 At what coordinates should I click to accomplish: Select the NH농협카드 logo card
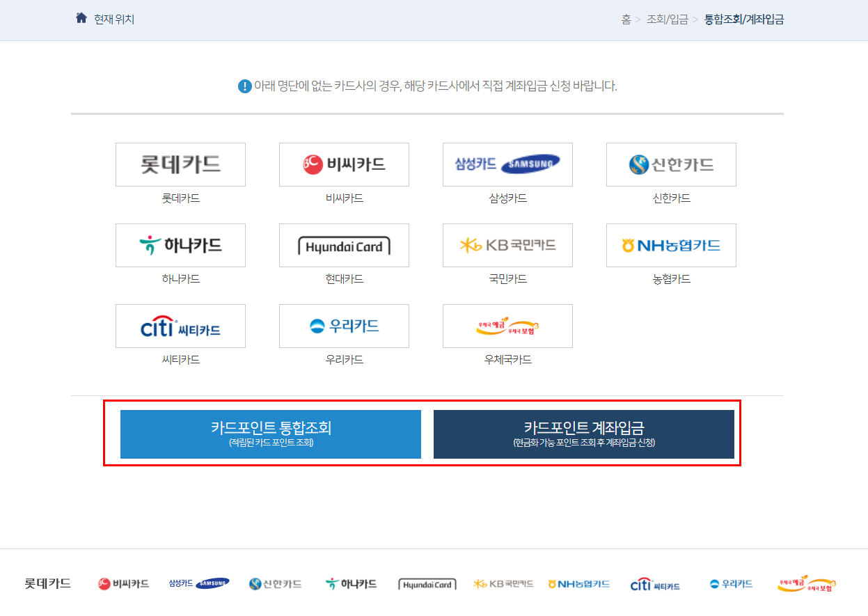point(671,245)
